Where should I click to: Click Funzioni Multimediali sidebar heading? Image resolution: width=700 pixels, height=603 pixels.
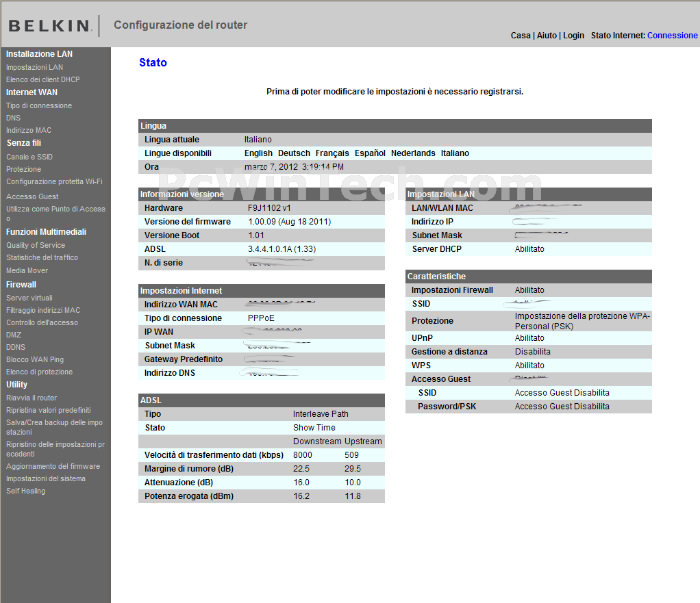pos(46,232)
